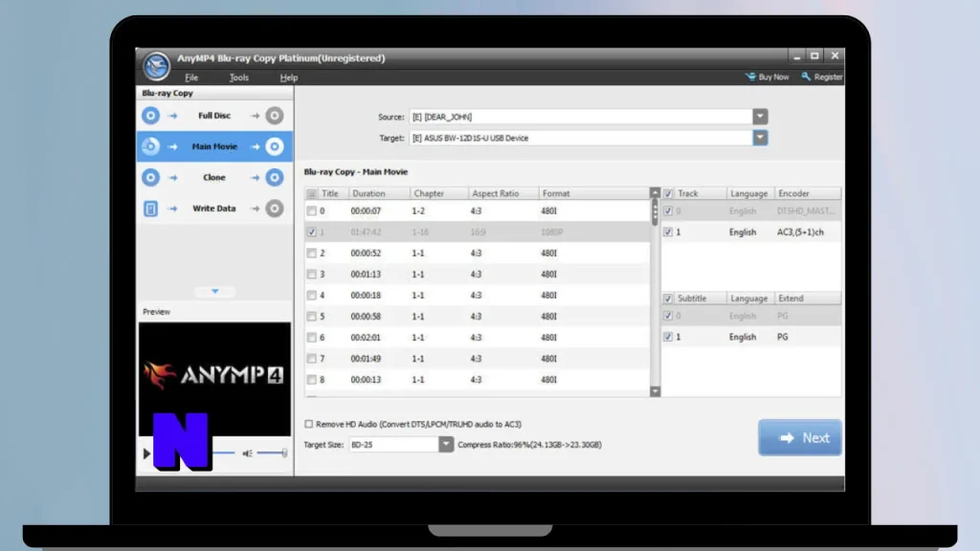Check title 2 checkbox
This screenshot has width=980, height=551.
click(x=311, y=253)
